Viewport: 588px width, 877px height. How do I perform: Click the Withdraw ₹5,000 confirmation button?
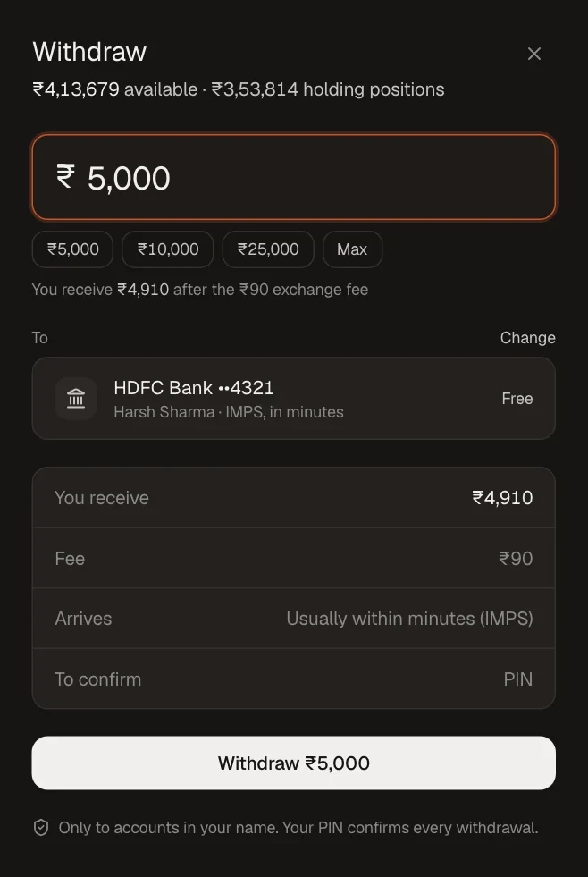coord(293,763)
